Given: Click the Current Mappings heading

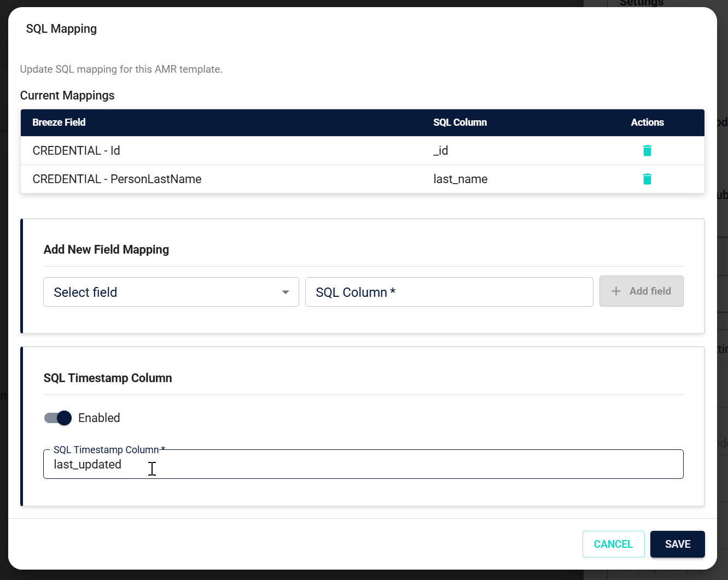Looking at the screenshot, I should [67, 95].
